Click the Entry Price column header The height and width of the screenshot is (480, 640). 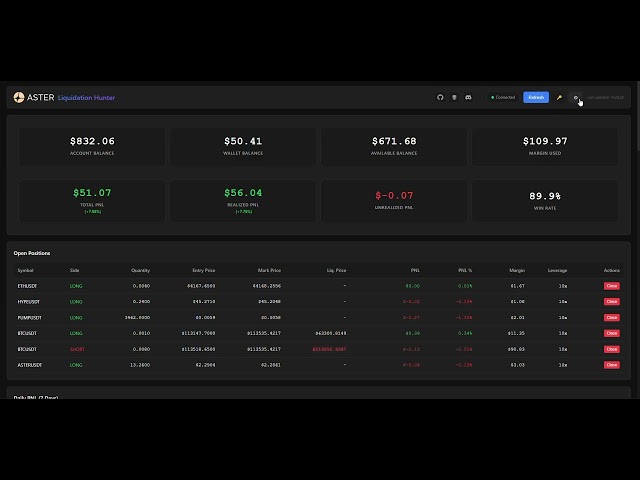click(204, 270)
